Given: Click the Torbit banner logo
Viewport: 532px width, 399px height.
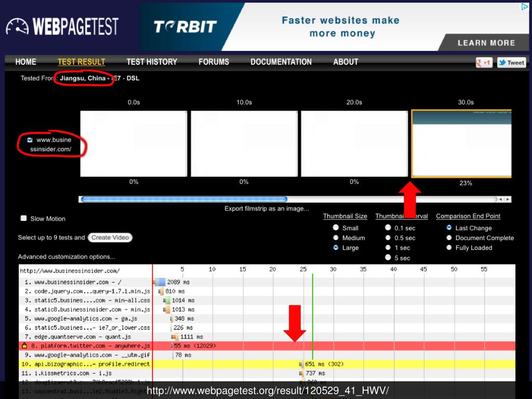Looking at the screenshot, I should click(x=185, y=26).
